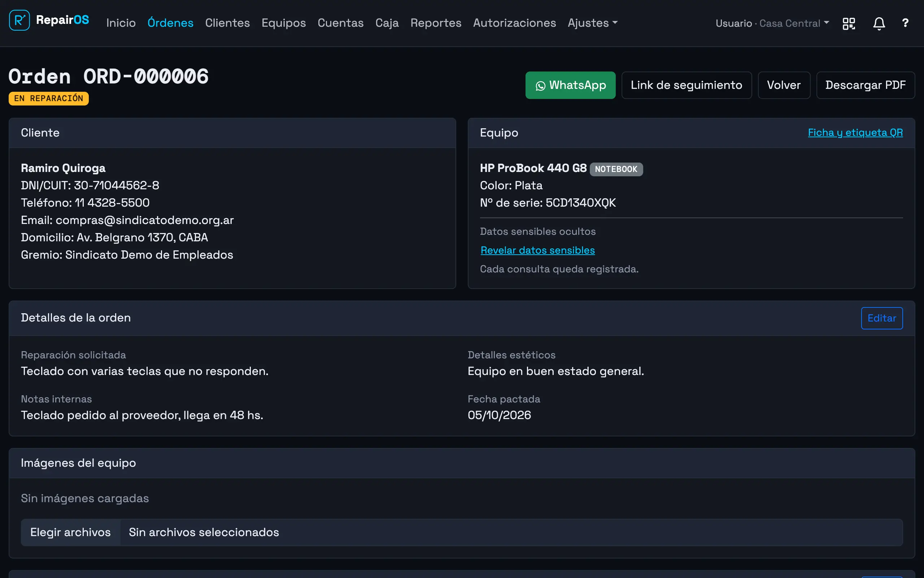Click the Color: Plata line

[x=511, y=185]
